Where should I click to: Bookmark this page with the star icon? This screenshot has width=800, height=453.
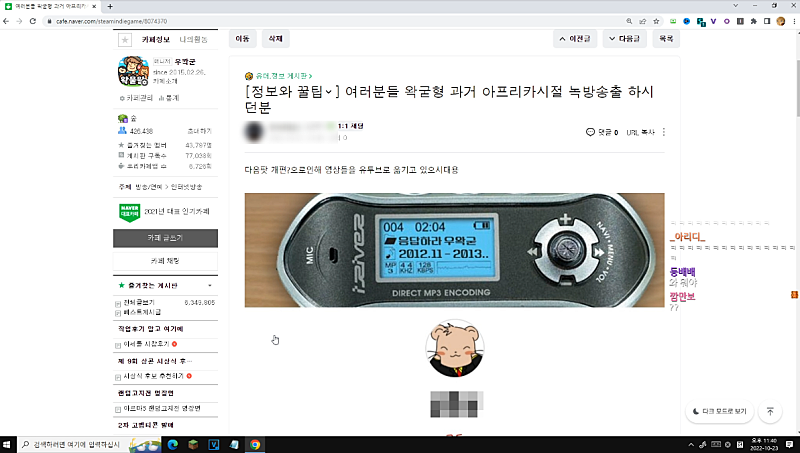point(656,21)
